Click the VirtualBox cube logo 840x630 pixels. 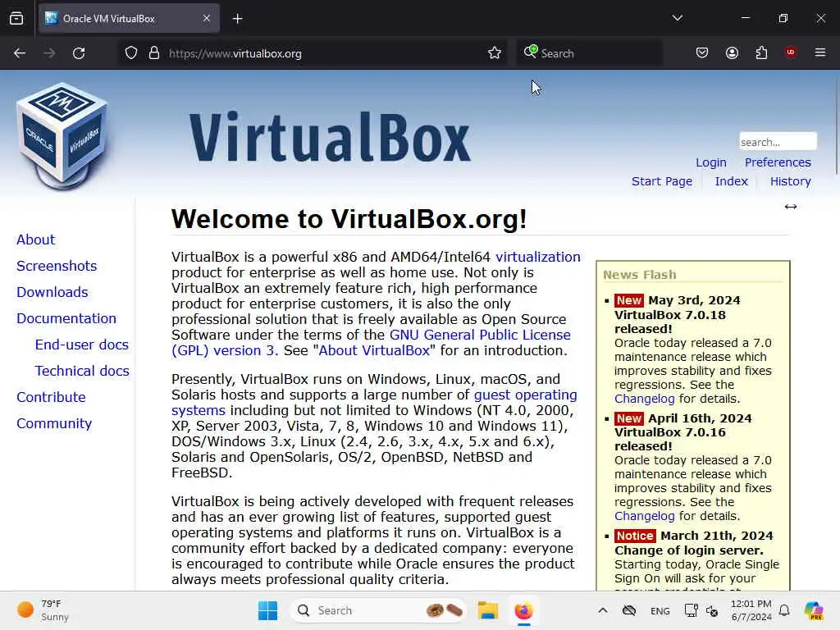coord(62,135)
